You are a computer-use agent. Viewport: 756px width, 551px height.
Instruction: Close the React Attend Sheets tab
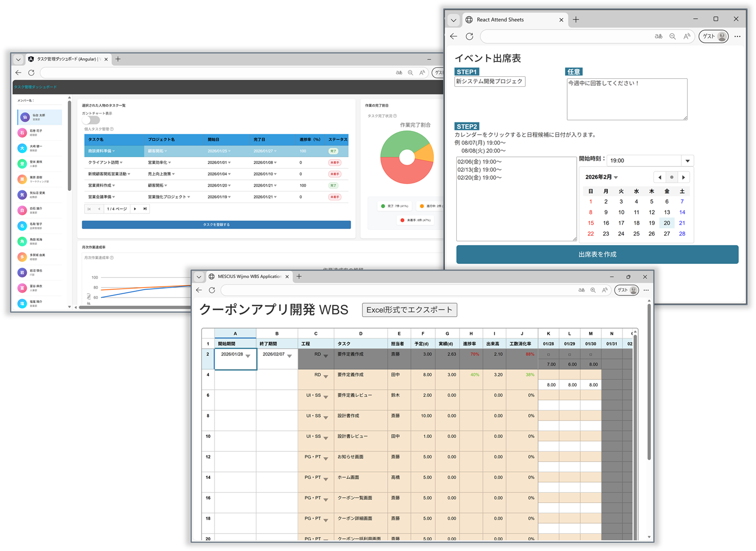tap(561, 20)
